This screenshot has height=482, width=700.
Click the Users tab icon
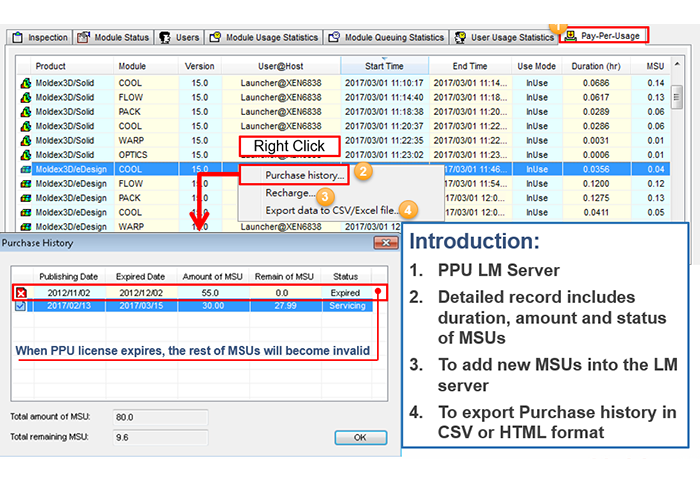pyautogui.click(x=166, y=38)
